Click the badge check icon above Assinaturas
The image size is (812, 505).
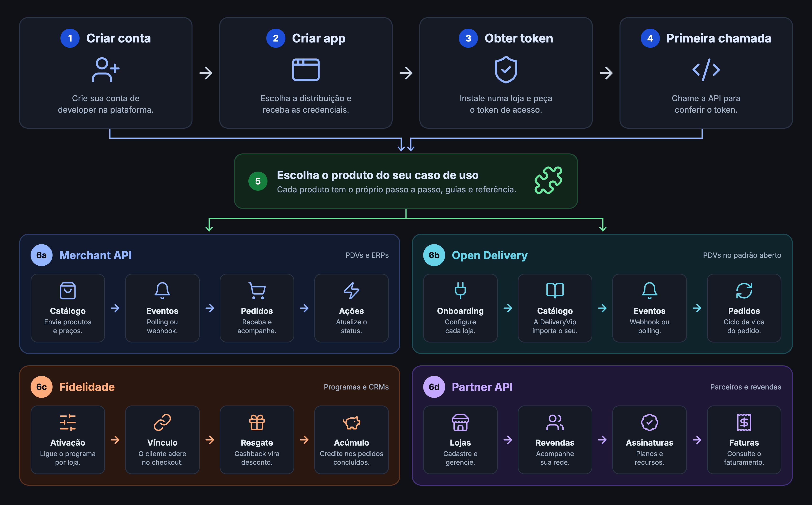(650, 422)
